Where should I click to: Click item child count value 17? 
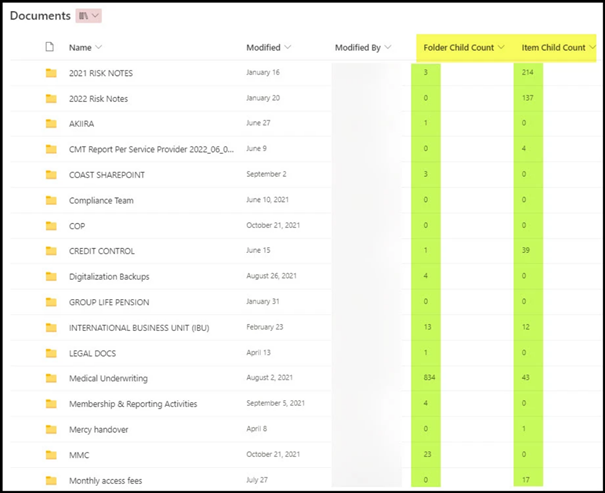[526, 479]
